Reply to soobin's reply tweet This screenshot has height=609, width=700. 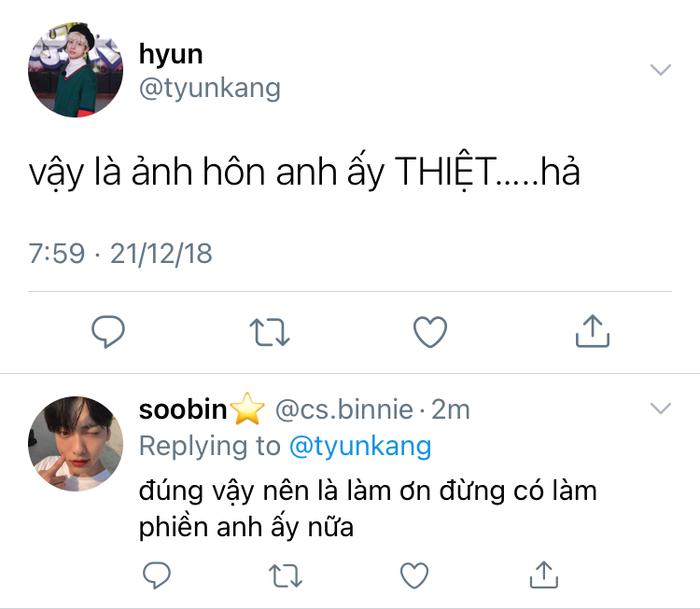[x=156, y=574]
